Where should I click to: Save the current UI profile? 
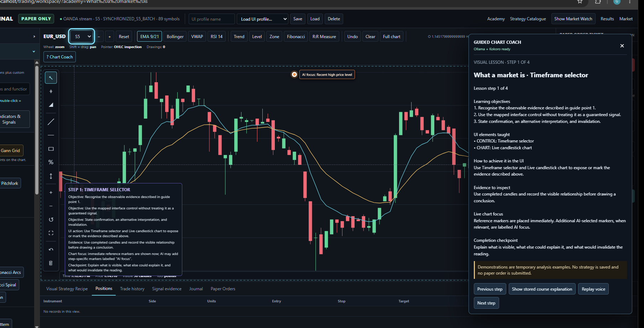point(298,19)
